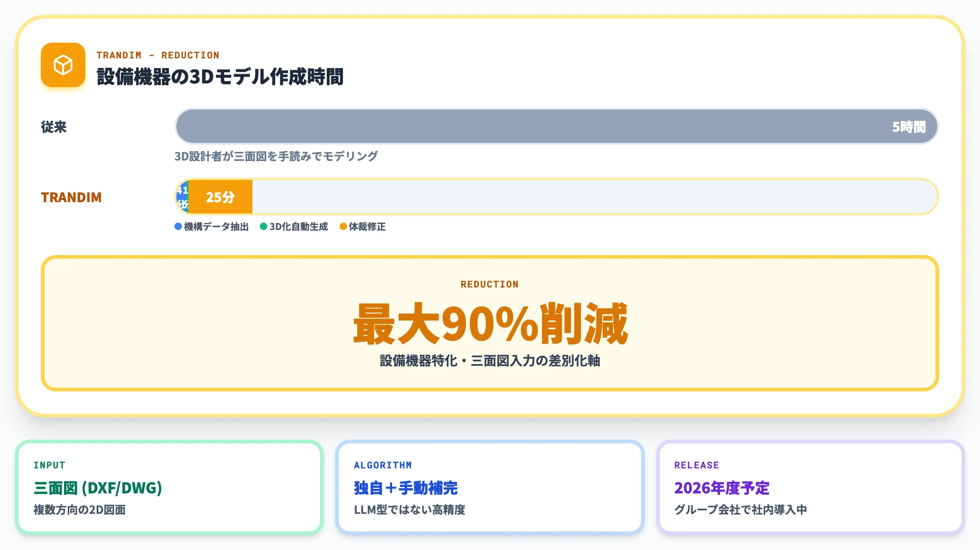Click the orange 体裁修正 legend dot

point(343,226)
